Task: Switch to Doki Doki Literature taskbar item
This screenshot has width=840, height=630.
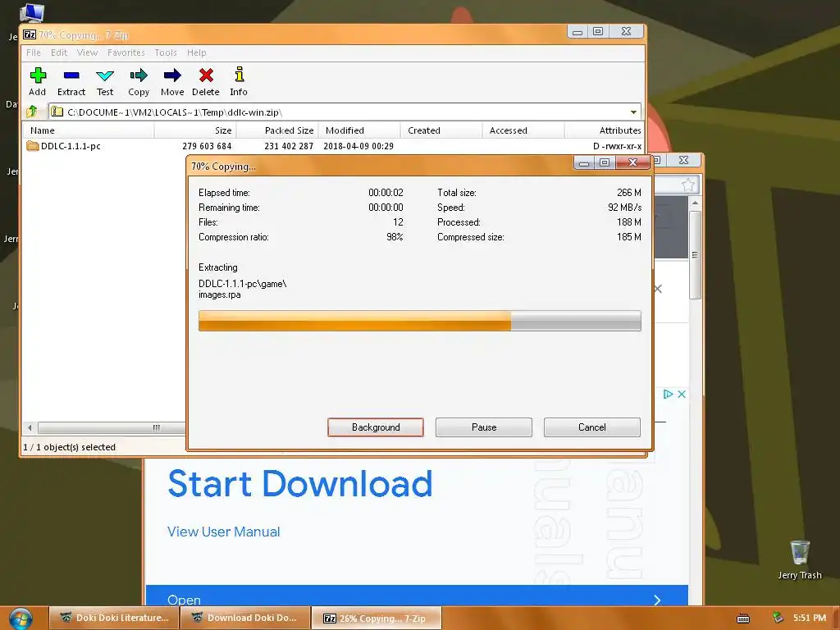Action: tap(114, 619)
